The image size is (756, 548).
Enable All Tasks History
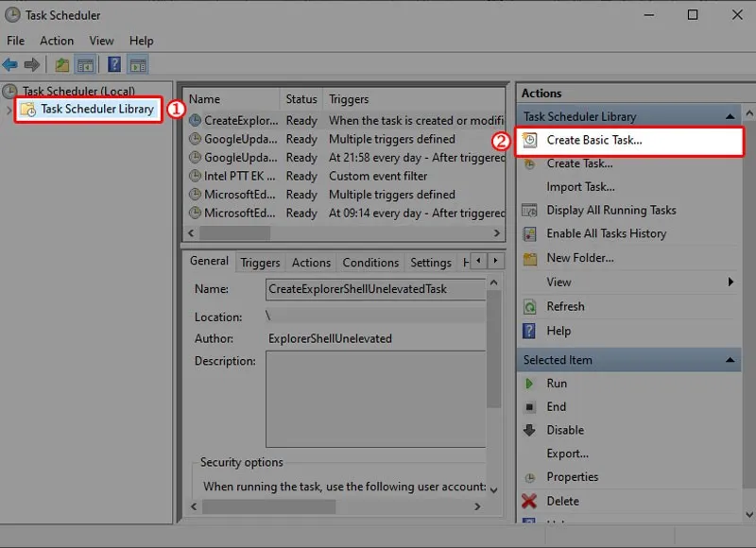point(600,233)
